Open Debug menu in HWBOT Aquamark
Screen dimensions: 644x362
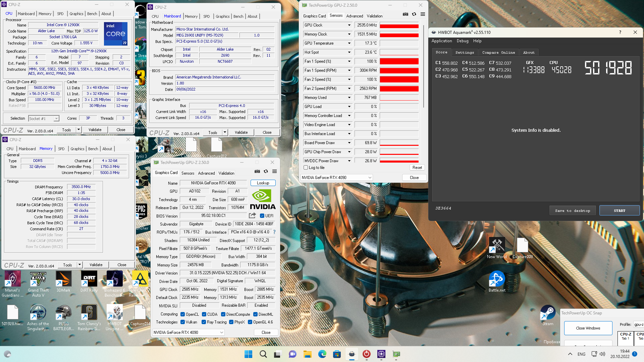pos(462,41)
